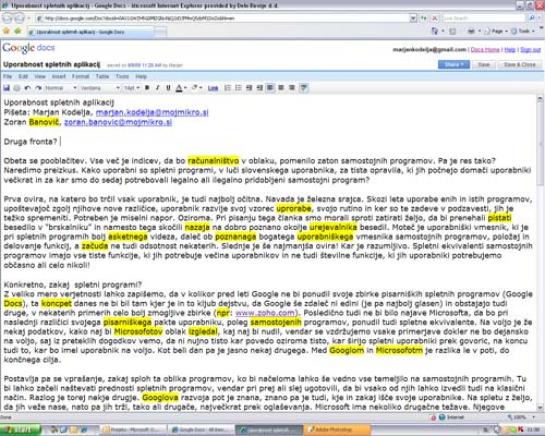Center align the text
Image resolution: width=545 pixels, height=436 pixels.
click(x=281, y=88)
